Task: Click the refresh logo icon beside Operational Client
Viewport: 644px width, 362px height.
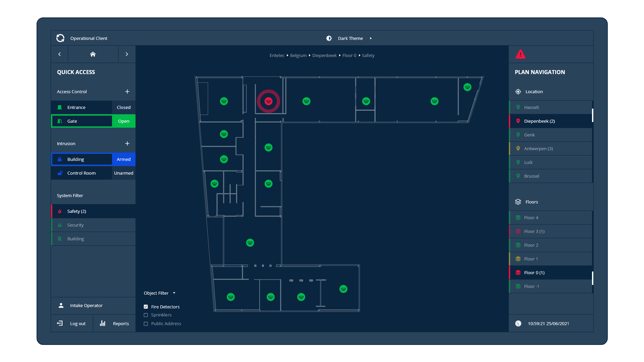Action: pos(60,38)
